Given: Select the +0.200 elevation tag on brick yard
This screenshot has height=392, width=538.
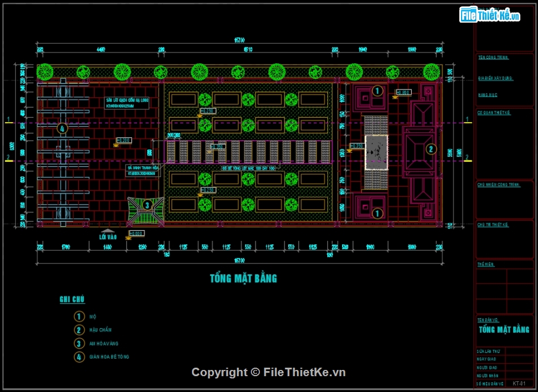Looking at the screenshot, I should pyautogui.click(x=123, y=140).
